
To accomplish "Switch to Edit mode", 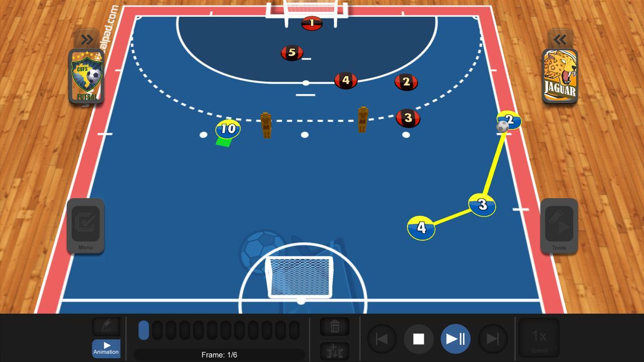I will coord(106,327).
